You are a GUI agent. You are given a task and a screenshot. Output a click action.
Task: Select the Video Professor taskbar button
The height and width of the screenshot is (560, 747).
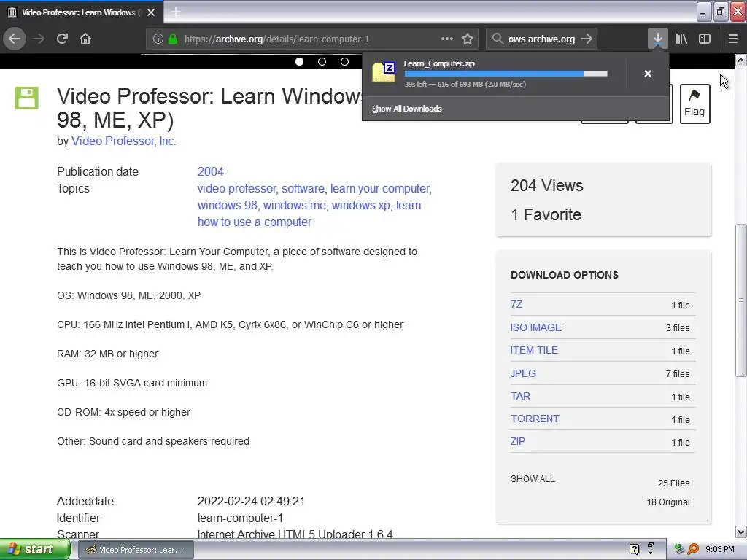click(x=135, y=550)
